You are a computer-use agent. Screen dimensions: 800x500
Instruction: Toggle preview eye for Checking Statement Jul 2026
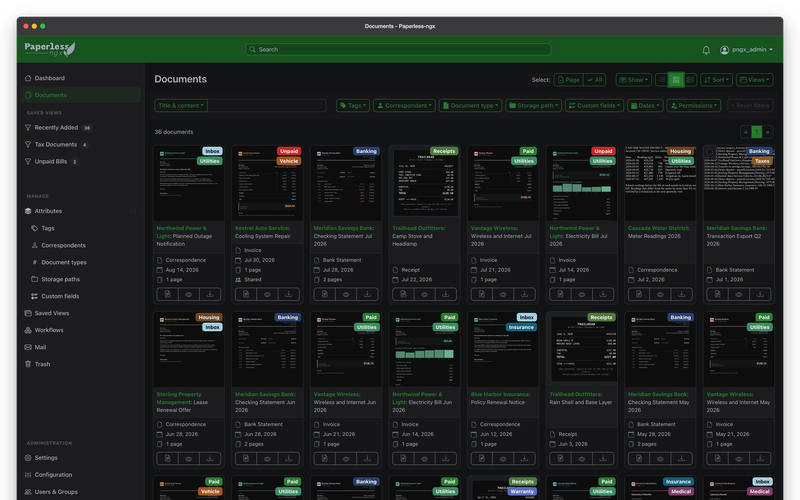click(346, 294)
